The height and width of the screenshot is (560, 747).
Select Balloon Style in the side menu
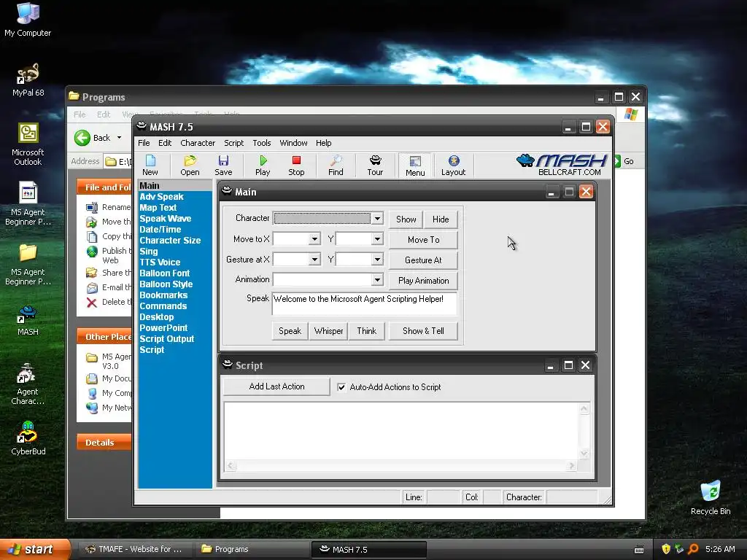(166, 284)
